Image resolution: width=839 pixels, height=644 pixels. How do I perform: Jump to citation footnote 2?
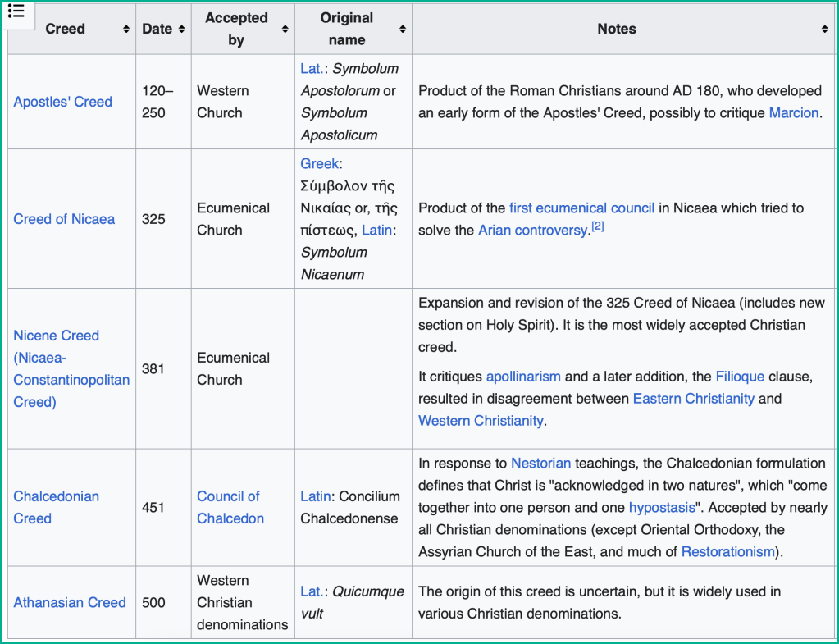coord(598,226)
